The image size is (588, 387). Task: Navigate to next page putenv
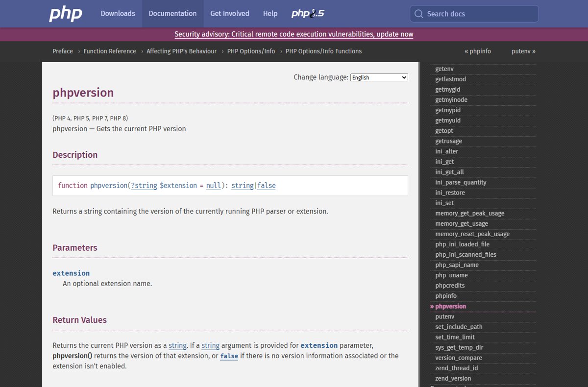pyautogui.click(x=523, y=51)
